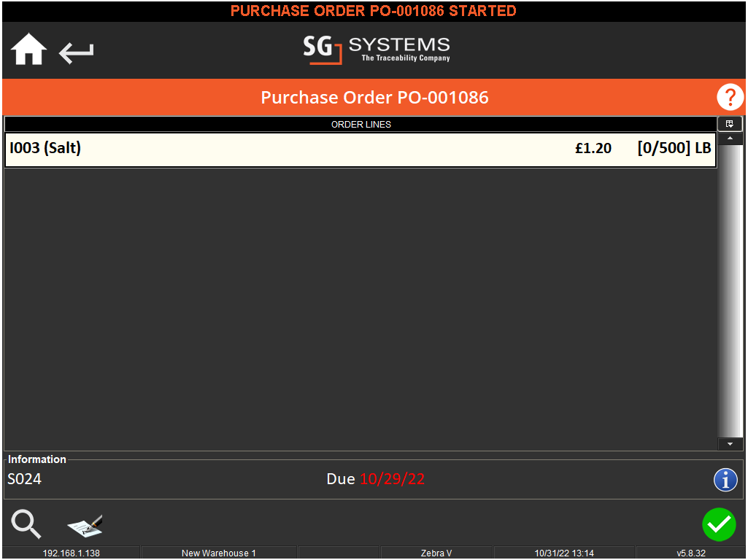Click the blue information icon

(x=725, y=480)
